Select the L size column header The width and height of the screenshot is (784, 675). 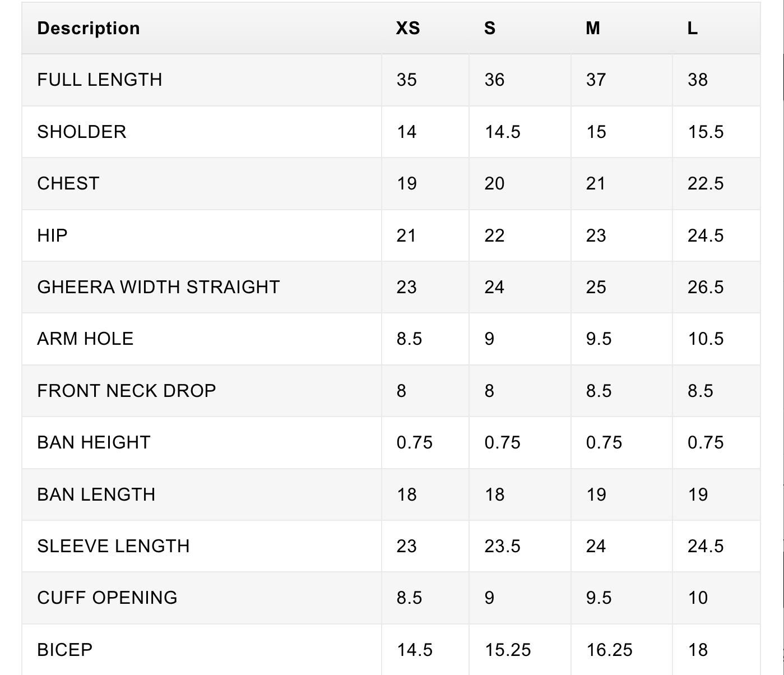pyautogui.click(x=693, y=29)
